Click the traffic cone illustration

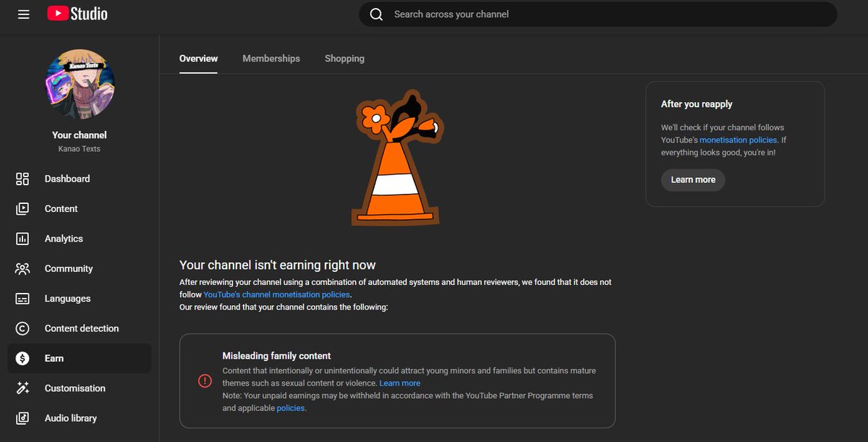(397, 158)
